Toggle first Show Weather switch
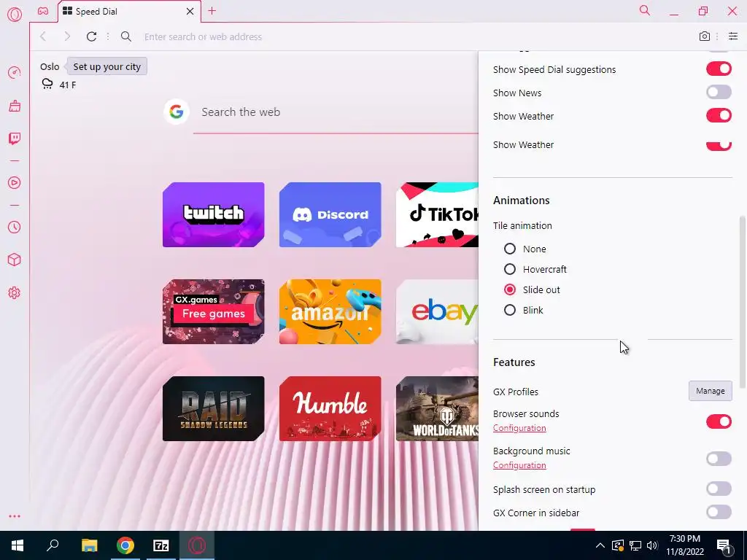 click(x=719, y=115)
